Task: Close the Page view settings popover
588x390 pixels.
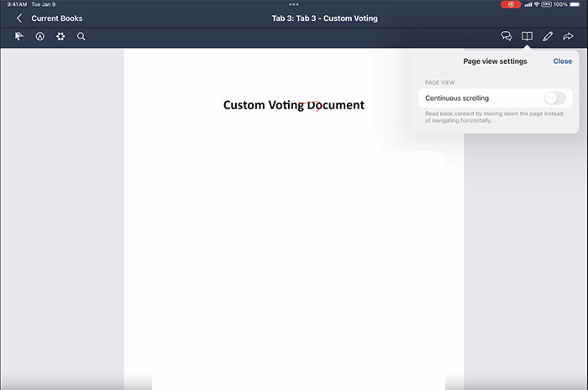Action: pos(562,61)
